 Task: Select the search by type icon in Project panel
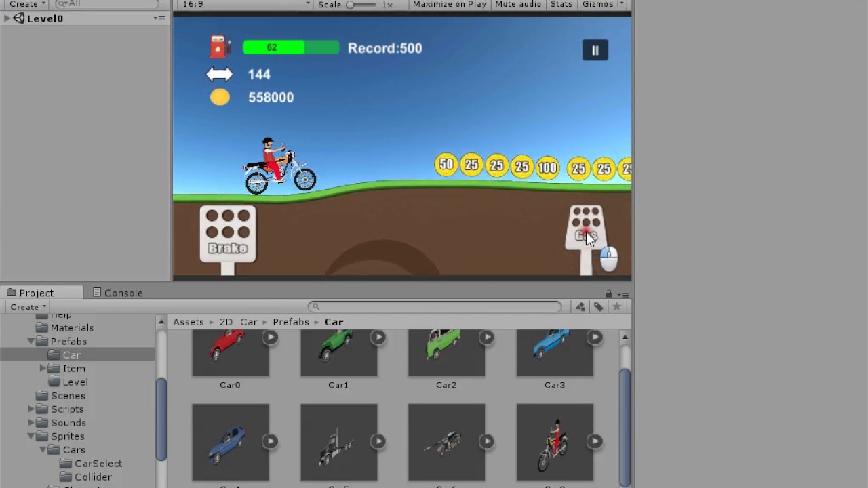click(580, 307)
